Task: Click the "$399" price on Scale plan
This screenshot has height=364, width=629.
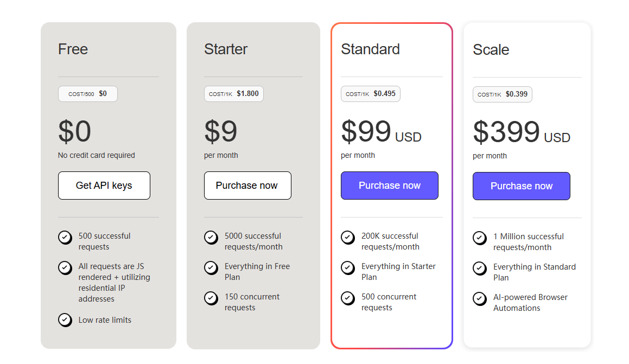Action: [506, 132]
